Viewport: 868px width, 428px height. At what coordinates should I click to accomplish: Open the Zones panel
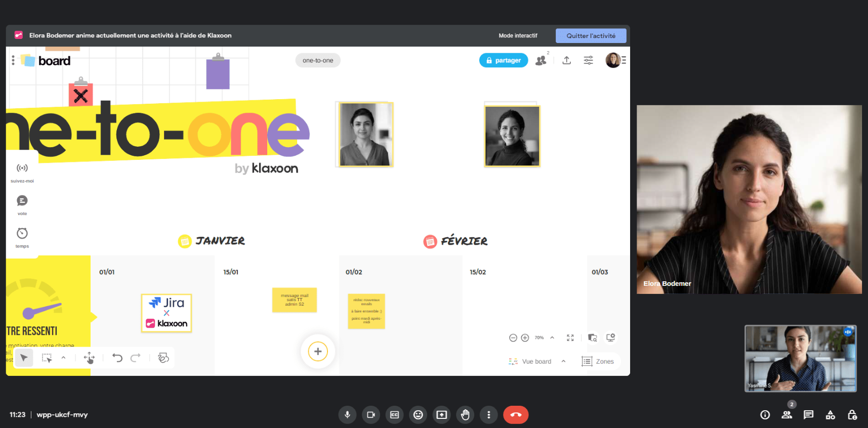pyautogui.click(x=598, y=361)
